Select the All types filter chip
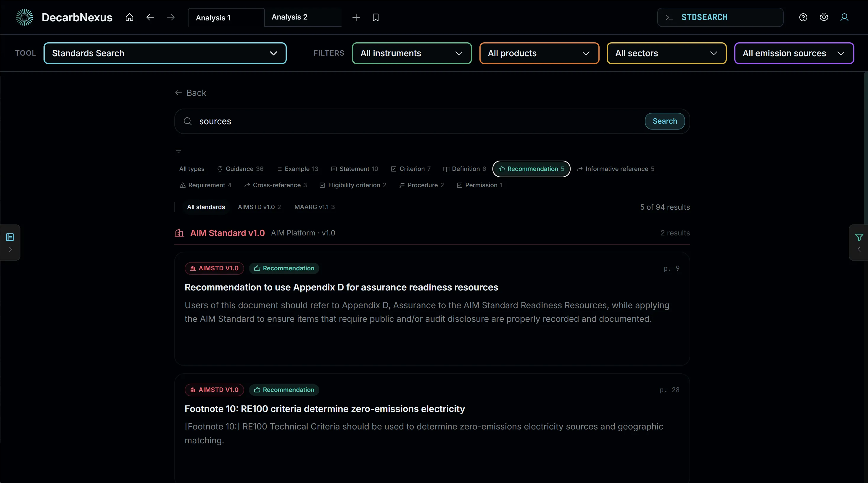The image size is (868, 483). pyautogui.click(x=192, y=169)
